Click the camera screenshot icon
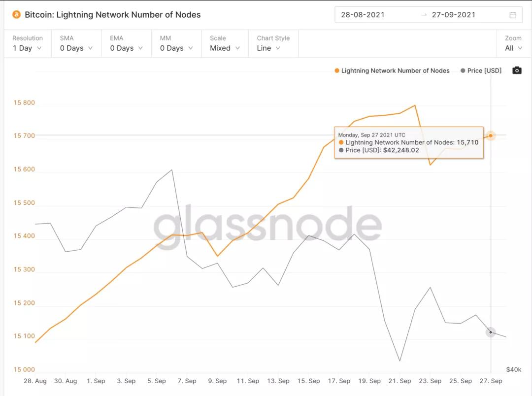Screen dimensions: 532x396 click(x=516, y=70)
